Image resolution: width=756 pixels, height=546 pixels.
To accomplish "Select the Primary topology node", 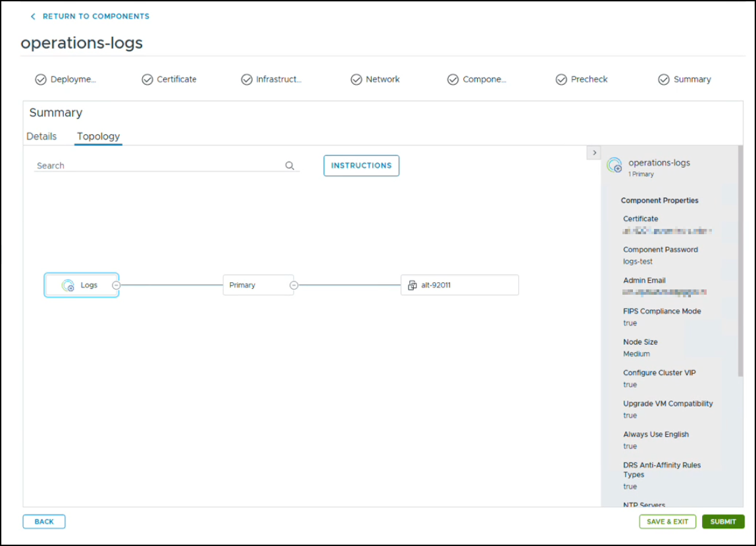I will 259,285.
